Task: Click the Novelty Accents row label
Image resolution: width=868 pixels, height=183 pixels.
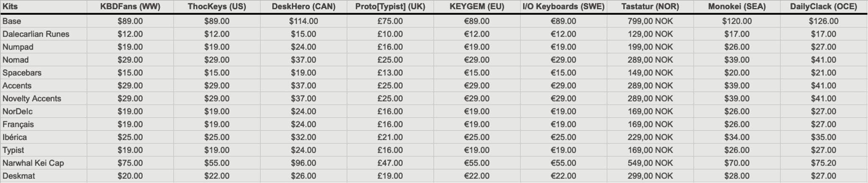Action: [32, 99]
